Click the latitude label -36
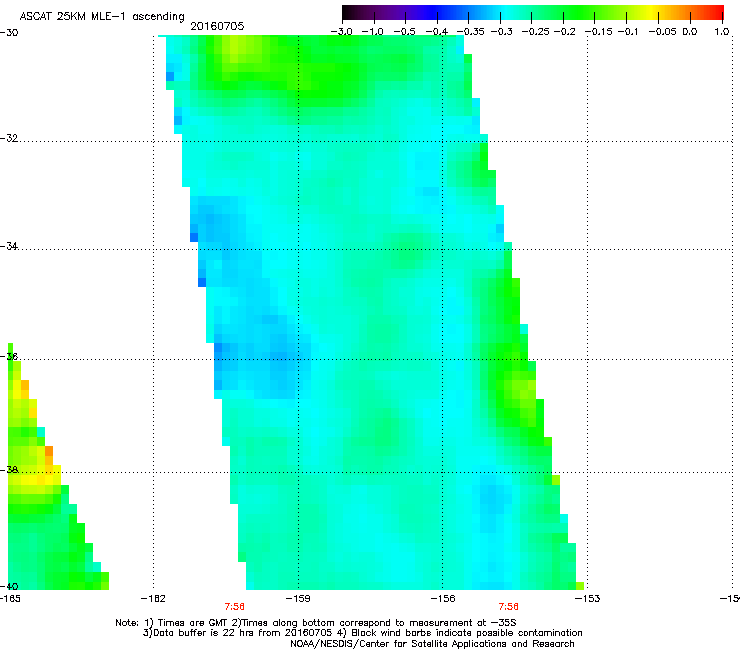740x650 pixels. tap(9, 356)
